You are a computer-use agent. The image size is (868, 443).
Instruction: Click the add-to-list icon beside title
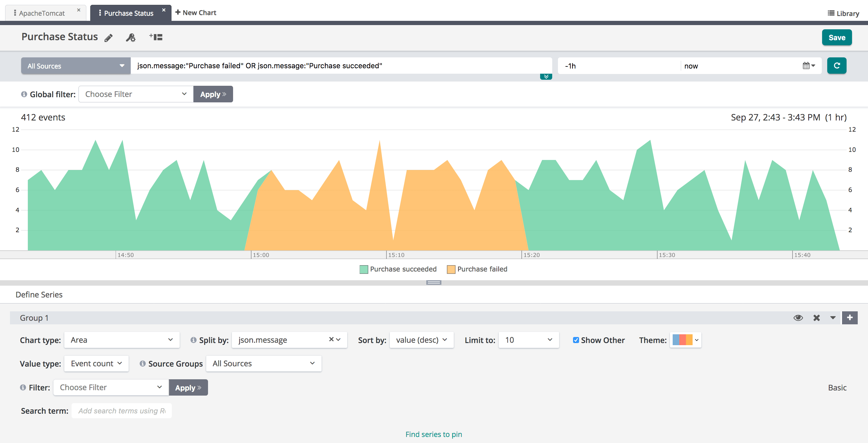click(156, 37)
